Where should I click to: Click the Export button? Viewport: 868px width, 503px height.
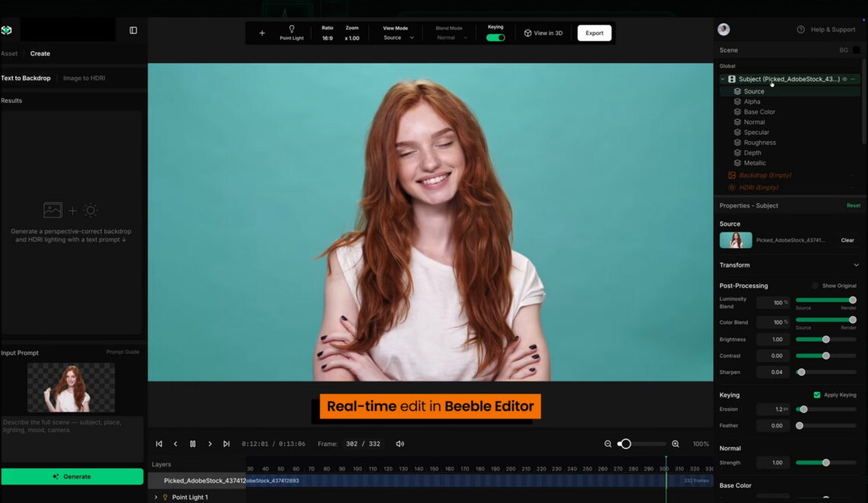pos(594,33)
